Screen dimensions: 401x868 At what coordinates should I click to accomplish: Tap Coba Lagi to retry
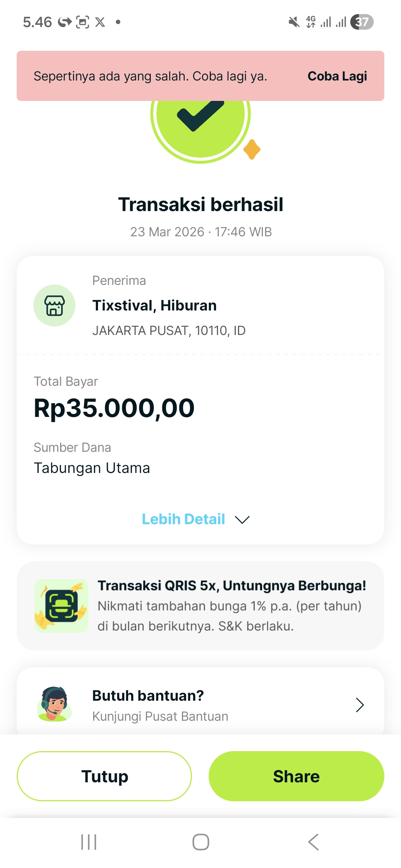(337, 76)
